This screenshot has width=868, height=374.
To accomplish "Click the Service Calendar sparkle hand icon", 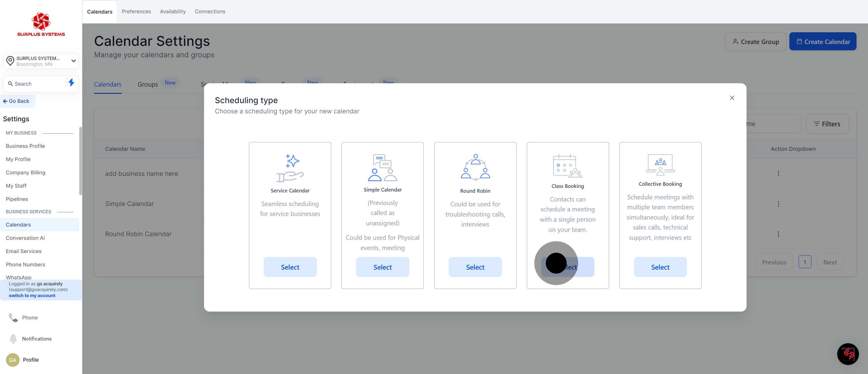I will coord(290,168).
